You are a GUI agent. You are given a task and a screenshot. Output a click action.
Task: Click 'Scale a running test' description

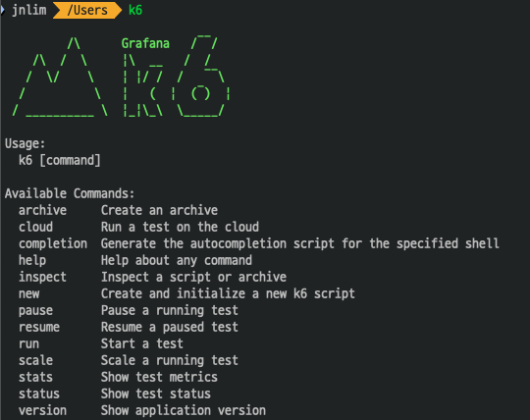coord(170,360)
